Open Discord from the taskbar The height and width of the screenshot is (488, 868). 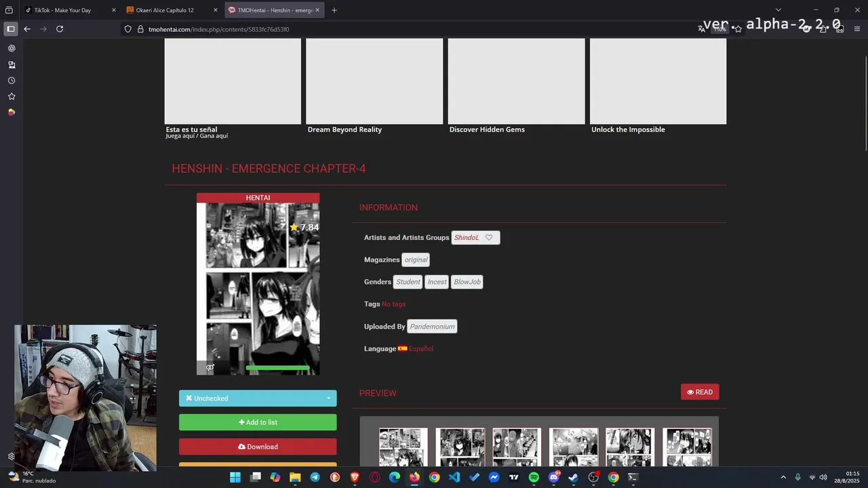point(553,477)
